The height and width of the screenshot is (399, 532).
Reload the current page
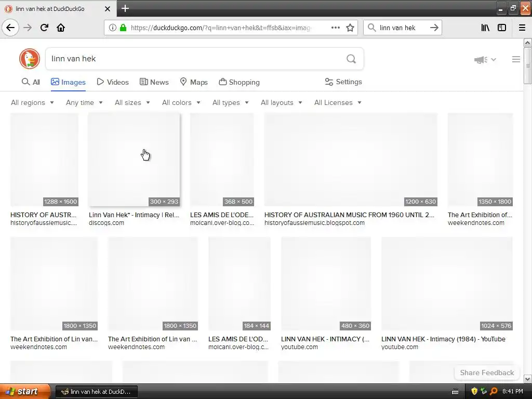click(x=44, y=28)
